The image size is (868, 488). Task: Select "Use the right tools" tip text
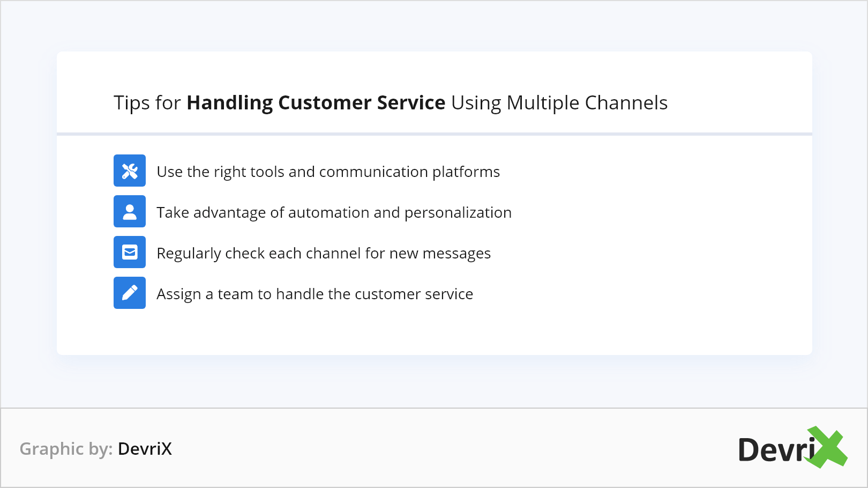click(328, 172)
